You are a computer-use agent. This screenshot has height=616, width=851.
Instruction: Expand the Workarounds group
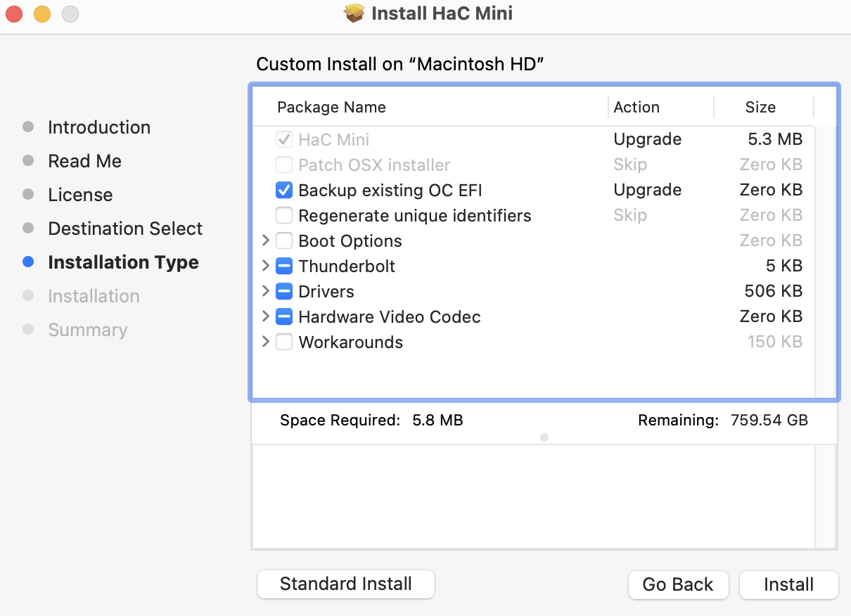coord(265,342)
